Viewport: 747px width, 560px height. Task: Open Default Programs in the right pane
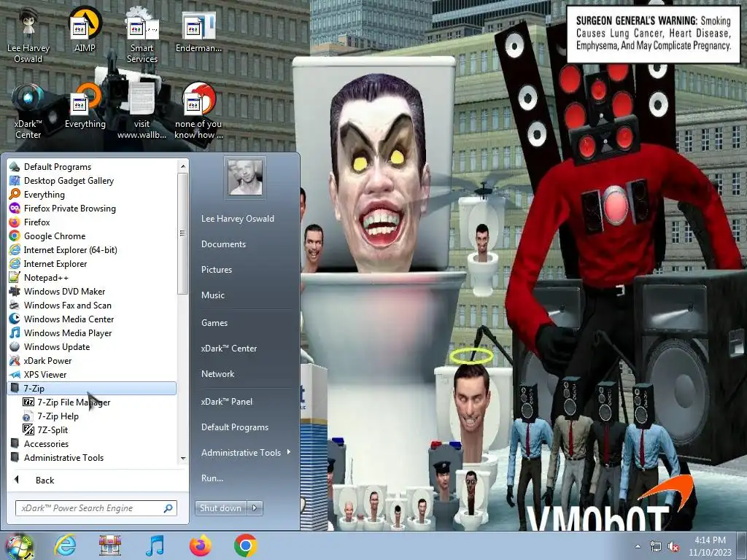235,427
